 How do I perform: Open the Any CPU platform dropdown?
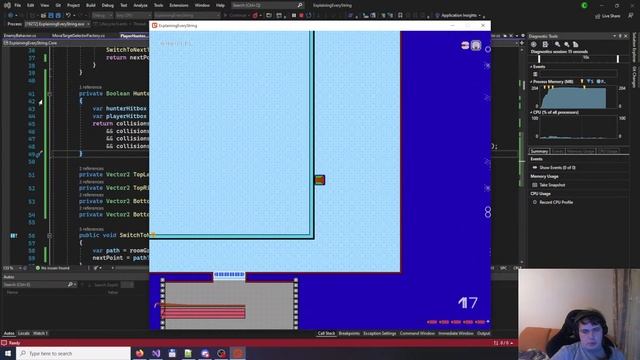click(x=133, y=15)
